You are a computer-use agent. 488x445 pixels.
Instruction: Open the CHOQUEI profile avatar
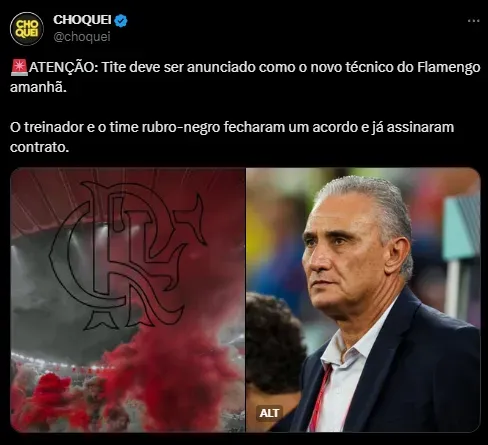click(x=27, y=29)
